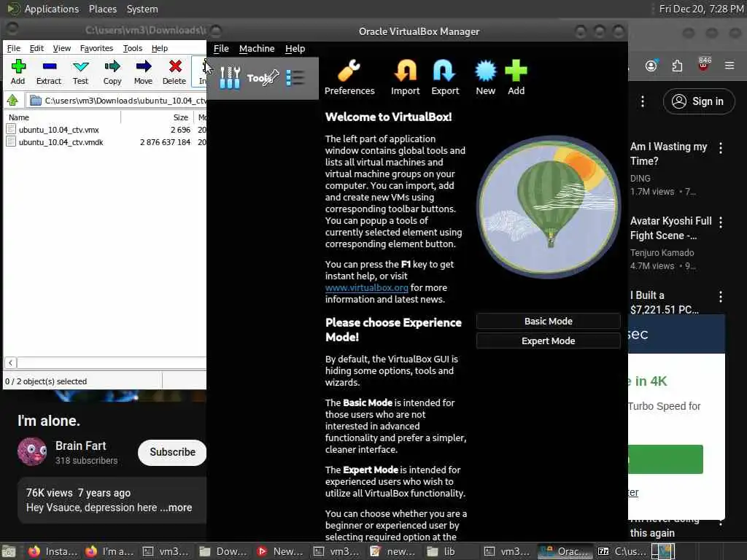The image size is (747, 560).
Task: Click Import appliance in VirtualBox
Action: pos(406,77)
